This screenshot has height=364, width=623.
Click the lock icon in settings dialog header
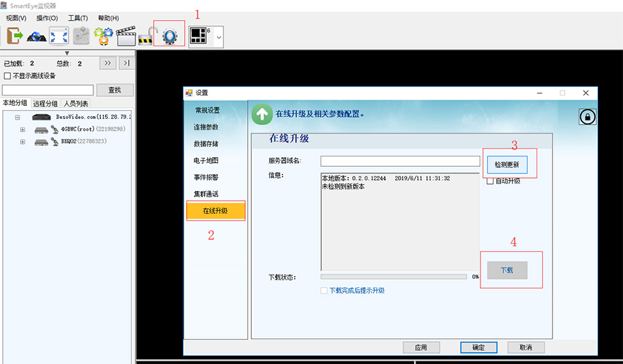point(587,117)
